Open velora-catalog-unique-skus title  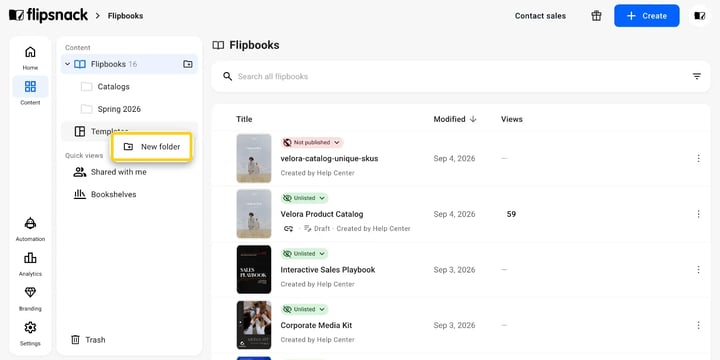coord(329,158)
